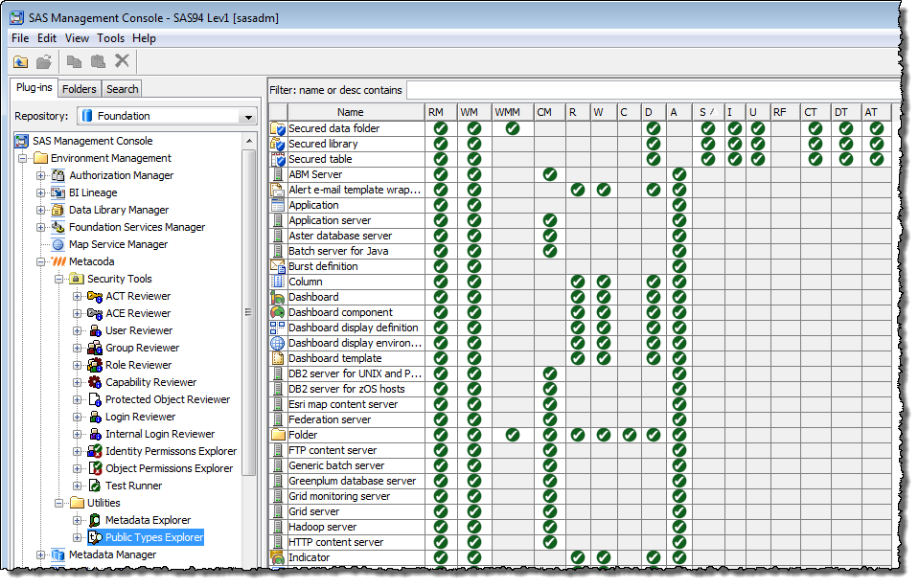The image size is (919, 588).
Task: Select the ACT Reviewer key icon
Action: 95,296
